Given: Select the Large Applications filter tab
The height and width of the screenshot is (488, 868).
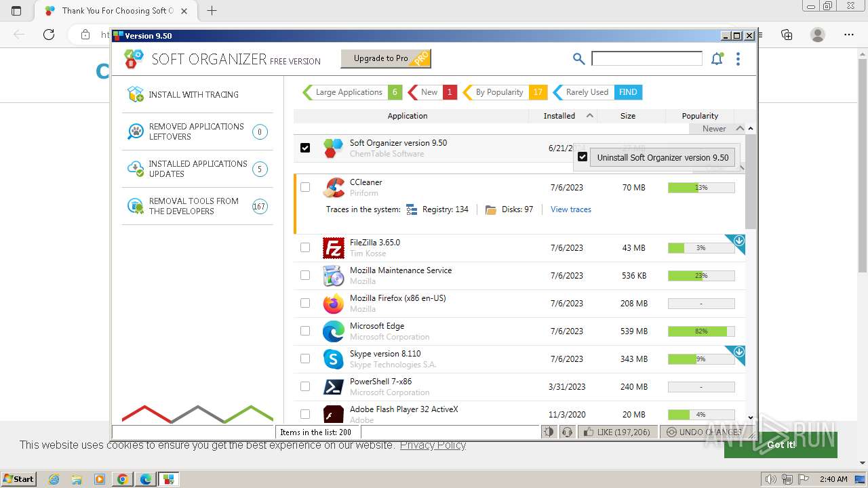Looking at the screenshot, I should (x=352, y=92).
